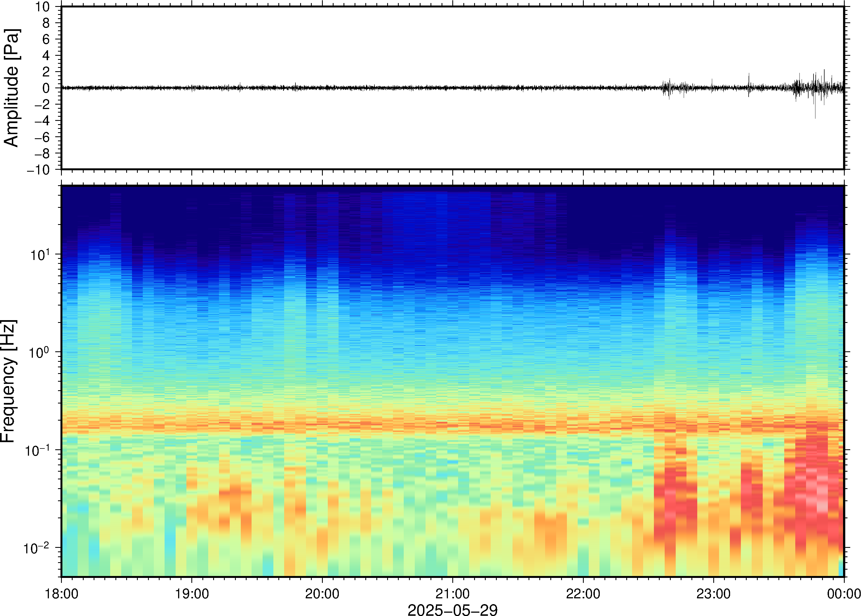Click the frequency tick label 10^1
Viewport: 861px width, 616px height.
pos(40,254)
